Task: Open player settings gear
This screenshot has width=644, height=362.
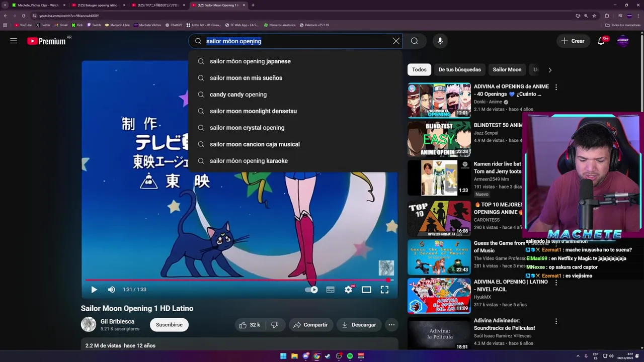Action: [348, 290]
